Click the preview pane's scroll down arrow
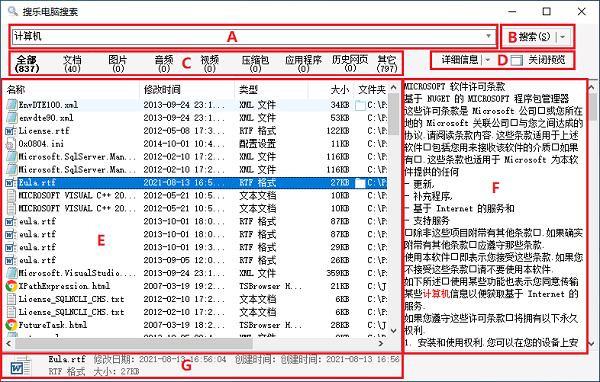Image resolution: width=600 pixels, height=382 pixels. click(x=592, y=343)
